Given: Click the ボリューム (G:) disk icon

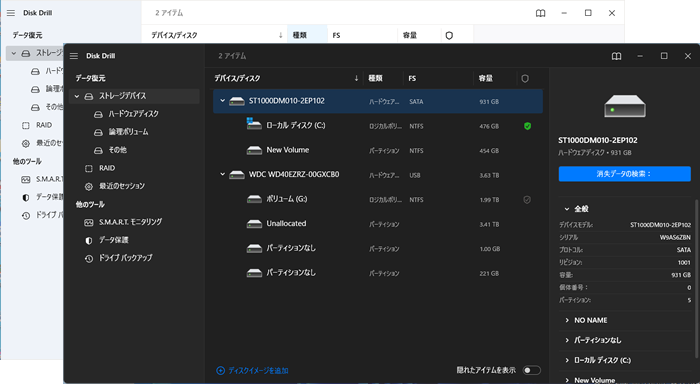Looking at the screenshot, I should coord(254,199).
